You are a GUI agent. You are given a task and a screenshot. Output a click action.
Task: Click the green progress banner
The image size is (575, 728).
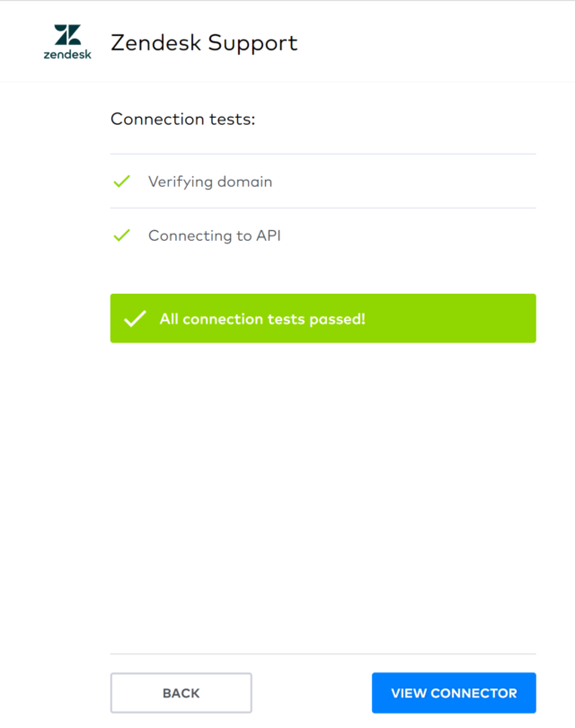point(323,317)
